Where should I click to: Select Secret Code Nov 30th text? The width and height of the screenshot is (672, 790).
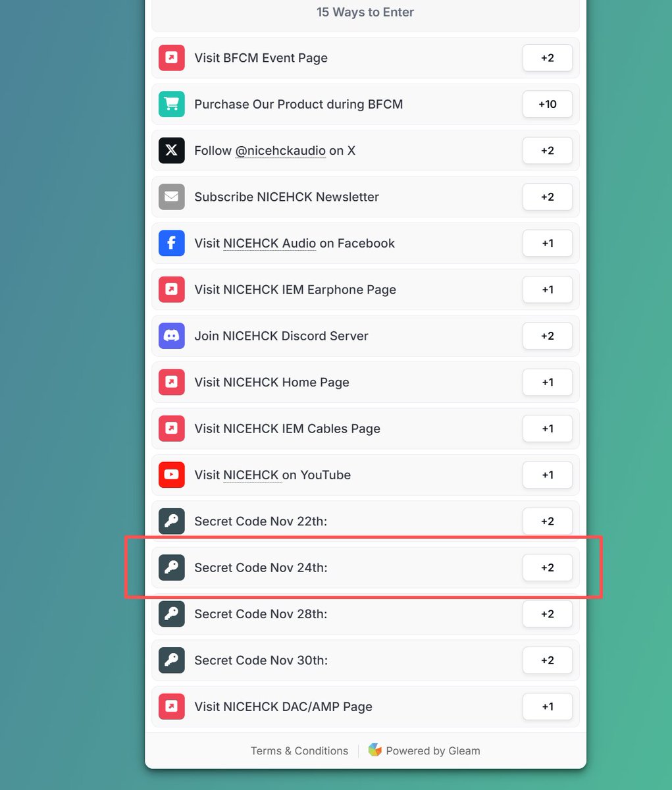point(261,660)
